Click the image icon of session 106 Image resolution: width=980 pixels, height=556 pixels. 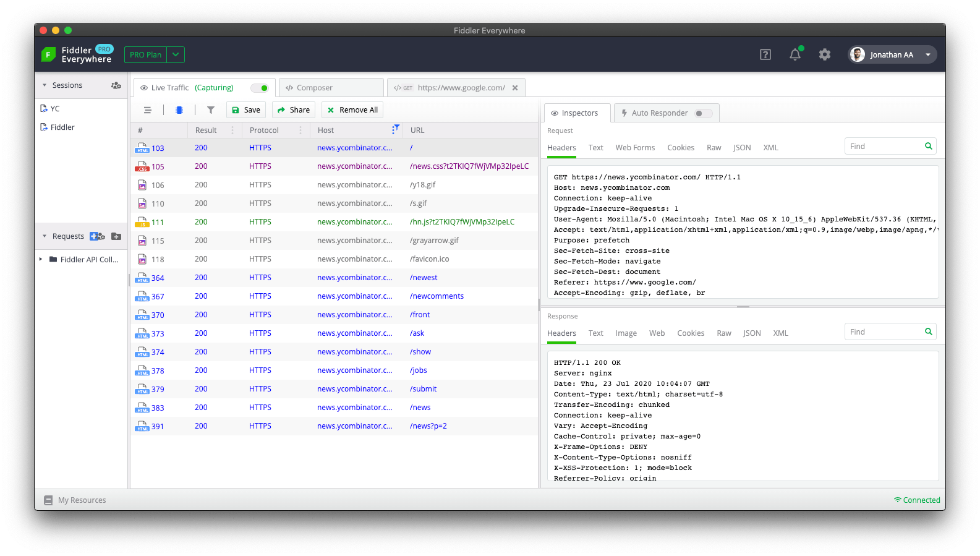coord(142,185)
